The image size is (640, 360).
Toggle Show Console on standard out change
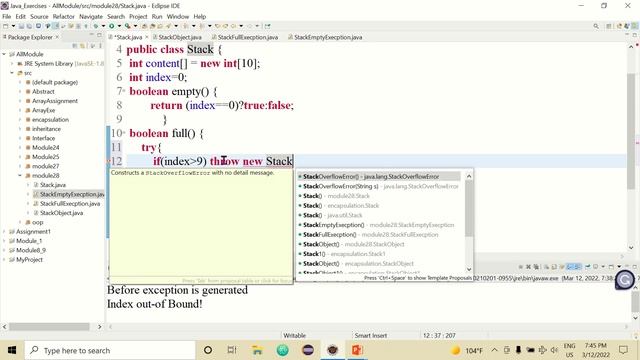coord(570,267)
